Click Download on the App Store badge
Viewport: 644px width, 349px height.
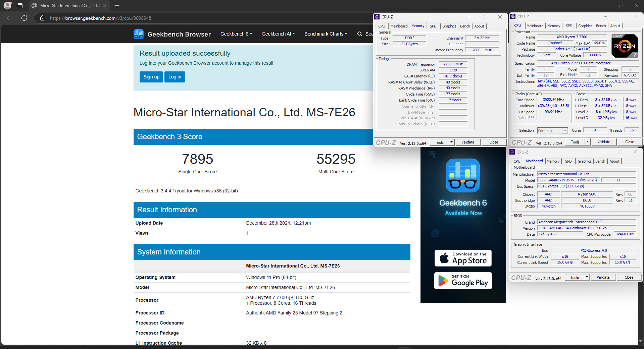[463, 258]
